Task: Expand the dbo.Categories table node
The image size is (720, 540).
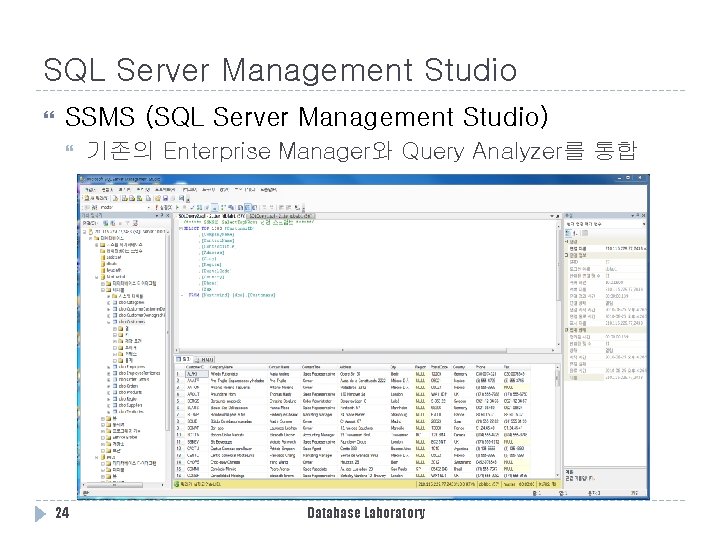Action: 109,303
